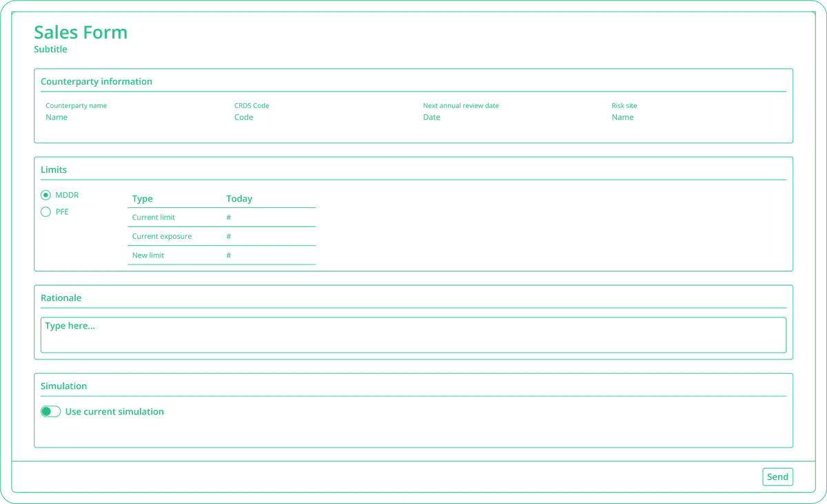Select the PFE radio button
The width and height of the screenshot is (827, 504).
point(45,211)
